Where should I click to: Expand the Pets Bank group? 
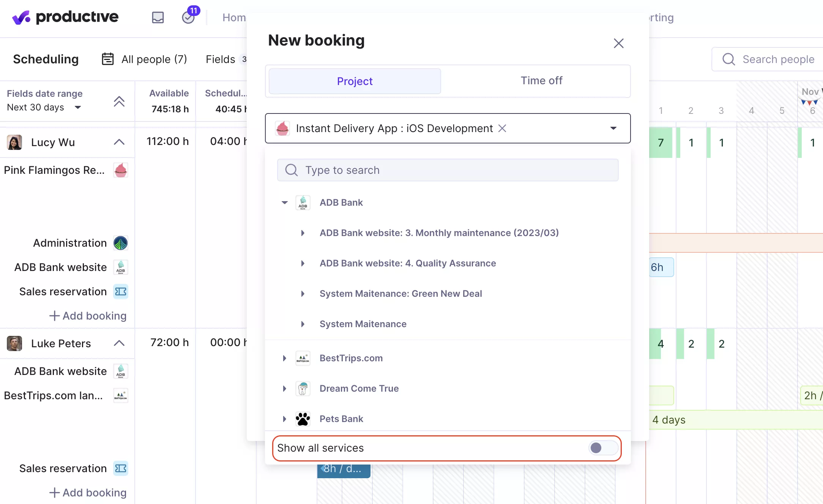click(x=284, y=419)
